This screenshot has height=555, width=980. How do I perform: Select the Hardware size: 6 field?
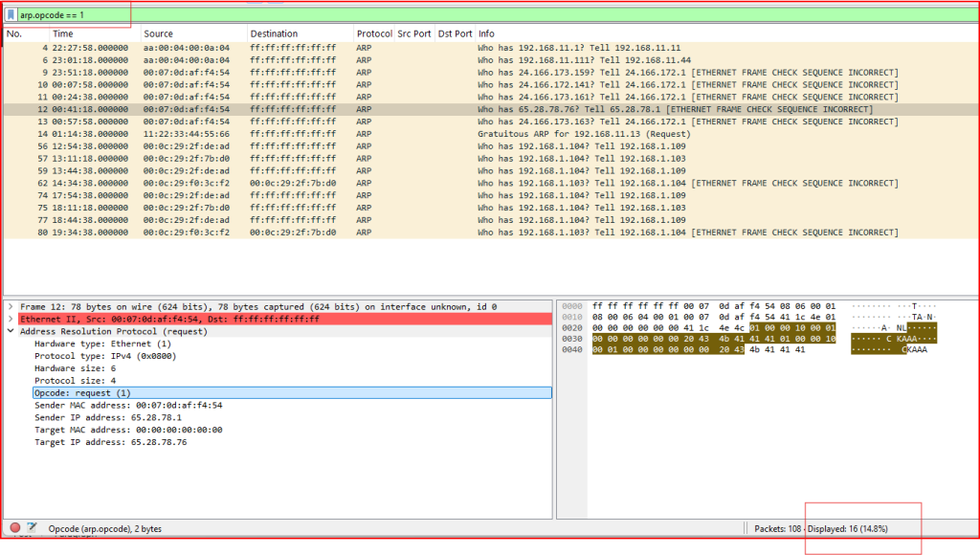[75, 368]
